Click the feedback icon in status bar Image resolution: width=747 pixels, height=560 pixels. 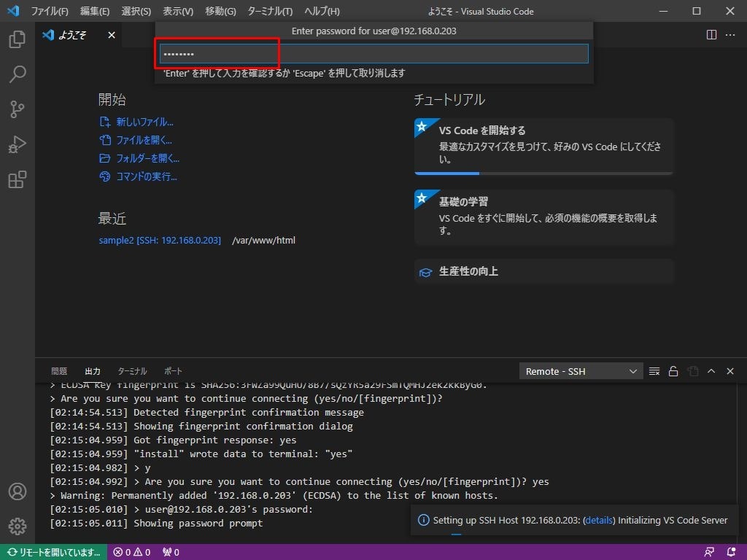tap(709, 552)
